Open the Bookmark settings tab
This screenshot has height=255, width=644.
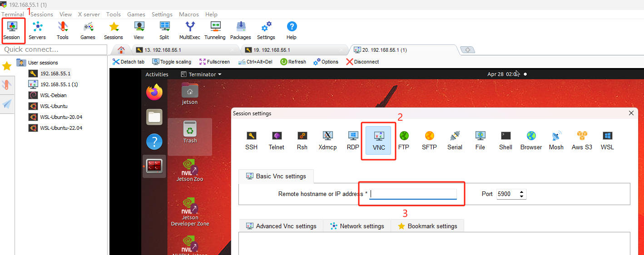[427, 226]
